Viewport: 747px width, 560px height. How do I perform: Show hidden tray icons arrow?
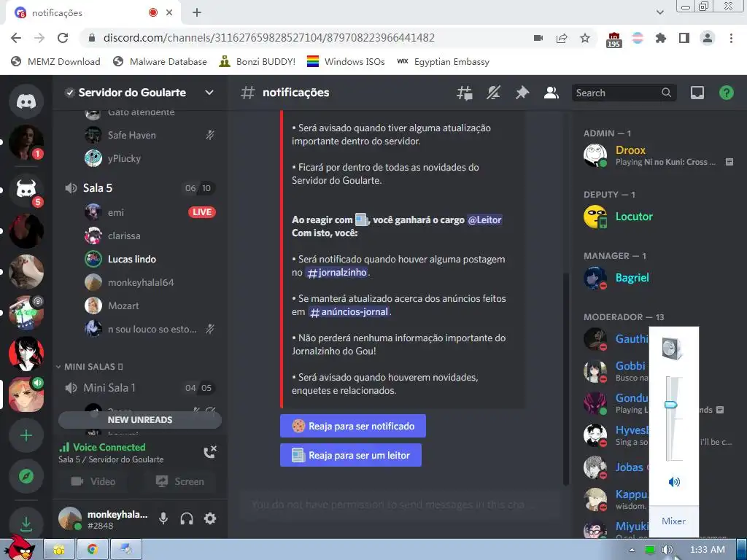point(632,550)
